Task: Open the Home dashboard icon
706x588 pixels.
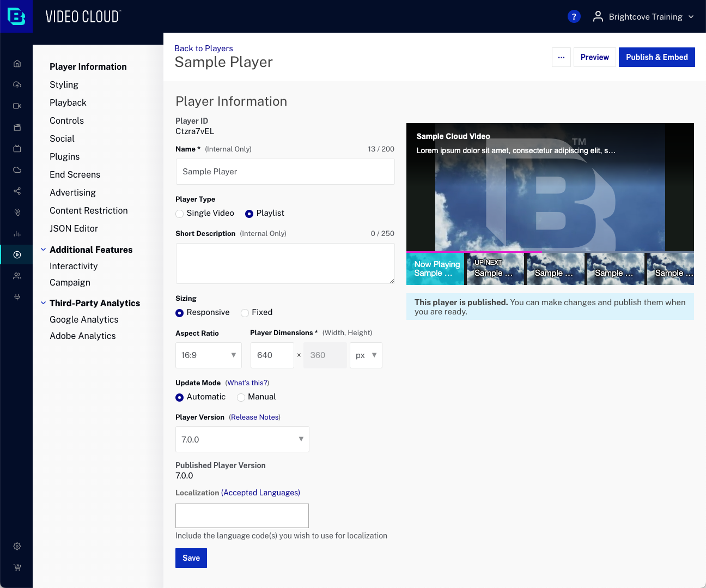Action: pyautogui.click(x=17, y=63)
